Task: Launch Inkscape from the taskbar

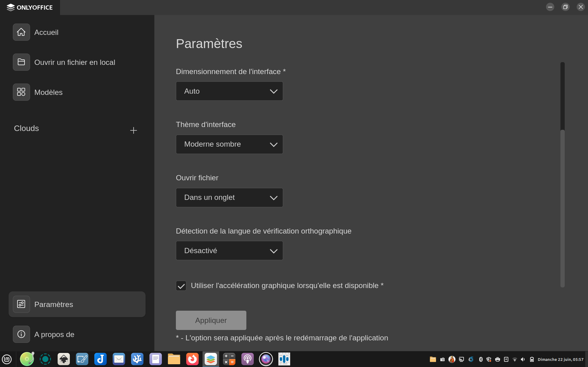Action: [x=64, y=359]
